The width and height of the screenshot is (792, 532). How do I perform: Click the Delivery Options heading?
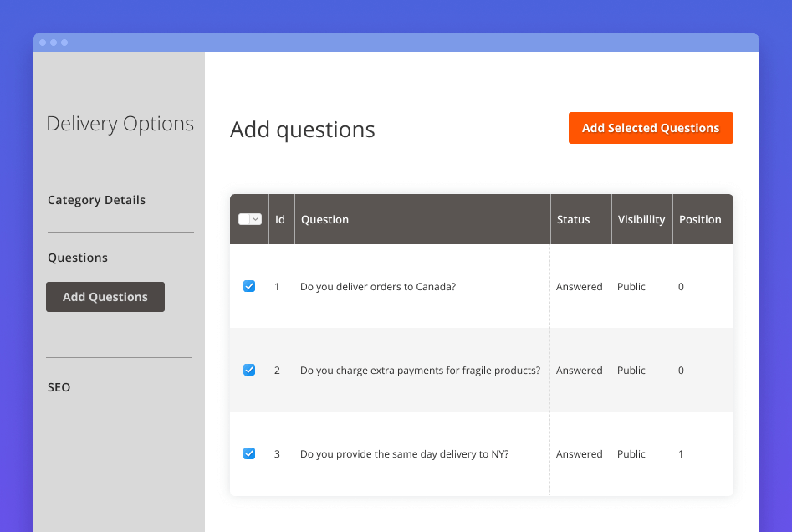point(120,123)
